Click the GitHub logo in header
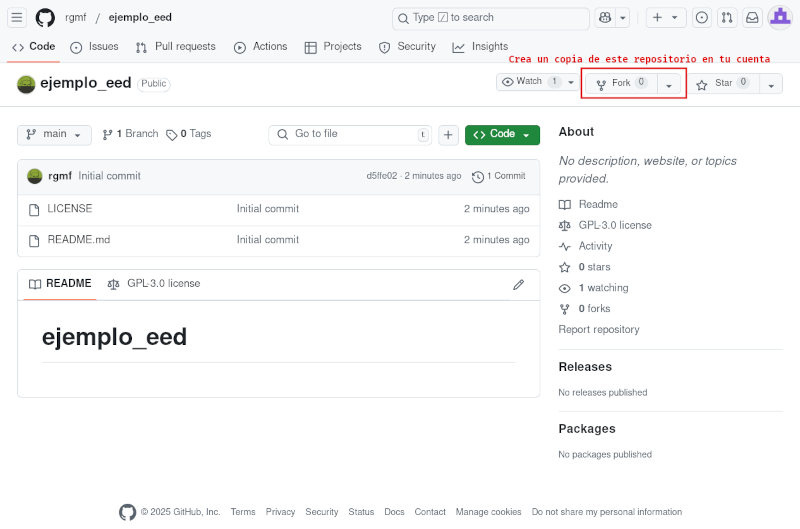Image resolution: width=800 pixels, height=529 pixels. point(45,18)
